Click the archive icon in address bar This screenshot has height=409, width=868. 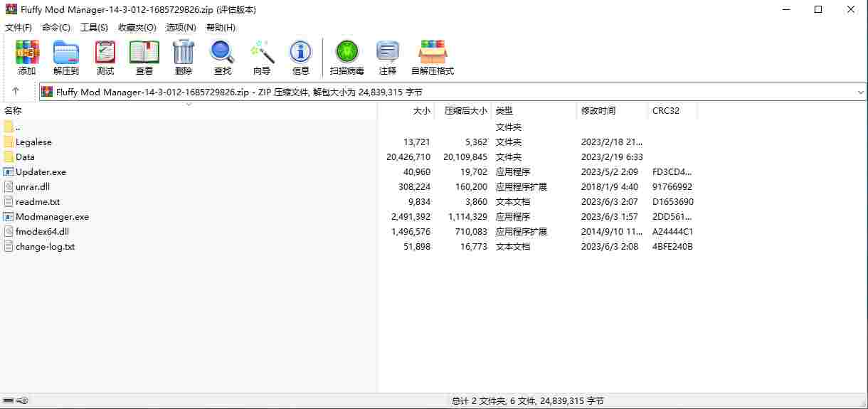coord(47,92)
